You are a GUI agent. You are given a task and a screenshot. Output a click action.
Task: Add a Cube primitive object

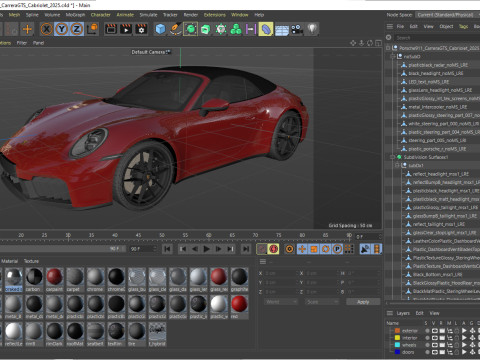click(160, 29)
